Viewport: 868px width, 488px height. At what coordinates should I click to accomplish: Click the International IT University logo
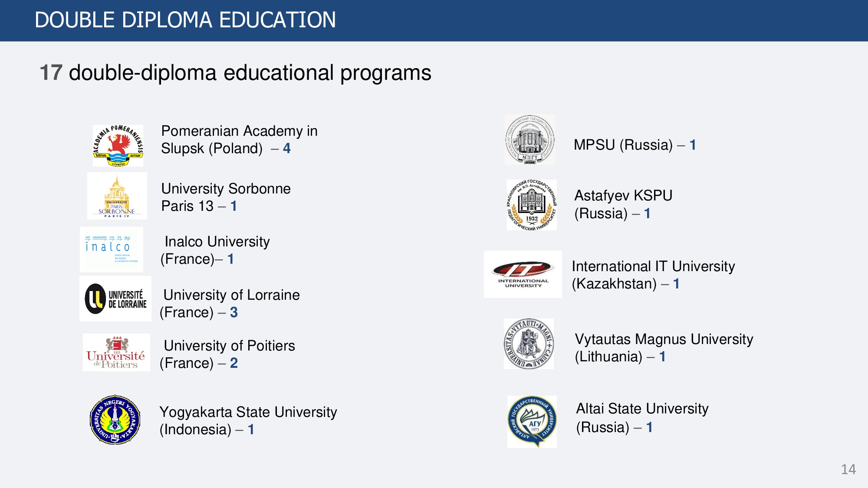click(523, 274)
